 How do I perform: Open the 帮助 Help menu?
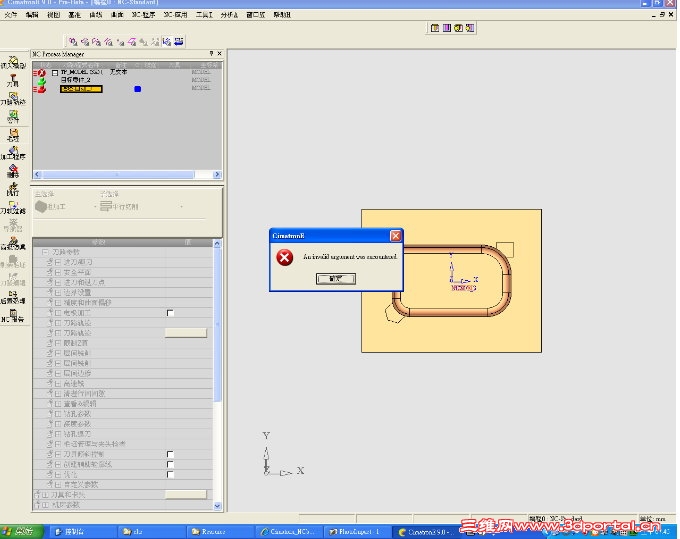pos(282,15)
